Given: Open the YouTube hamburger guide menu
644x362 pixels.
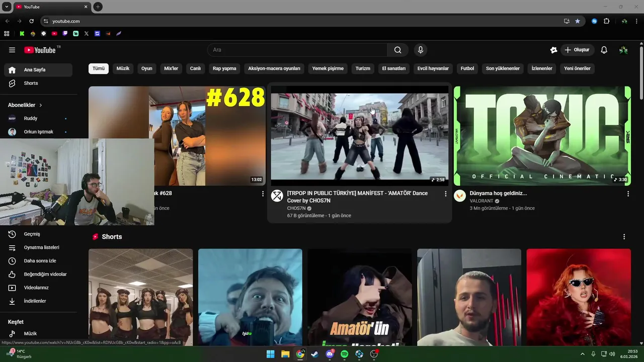Looking at the screenshot, I should 12,50.
